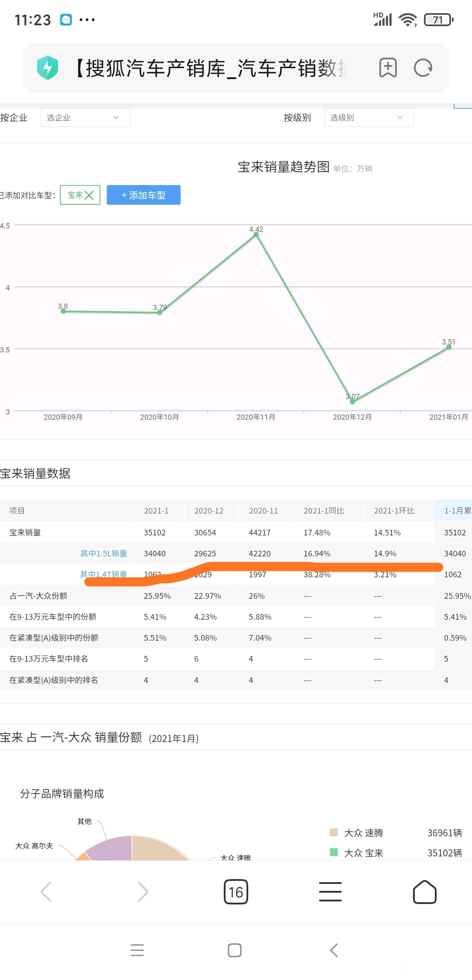The width and height of the screenshot is (472, 980).
Task: Select the 在9-13万元车型中排名 row label
Action: click(49, 659)
